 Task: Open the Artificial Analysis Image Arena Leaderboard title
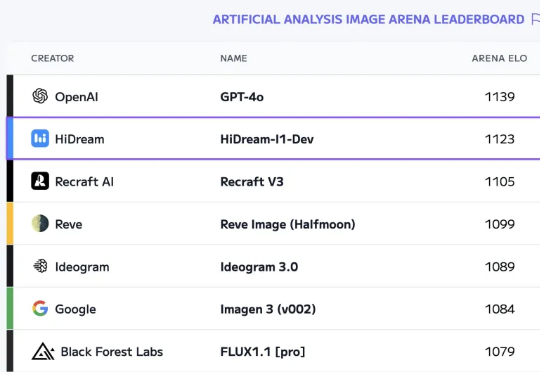point(368,19)
